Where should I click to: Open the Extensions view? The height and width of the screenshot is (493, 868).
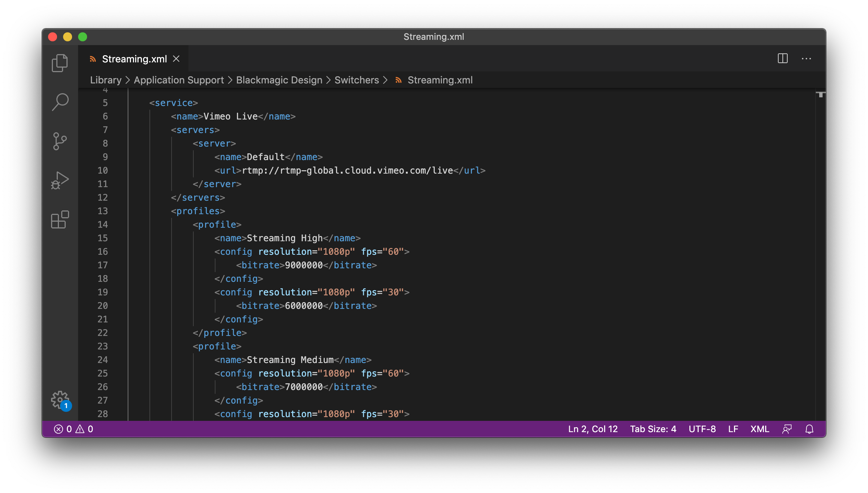tap(60, 219)
